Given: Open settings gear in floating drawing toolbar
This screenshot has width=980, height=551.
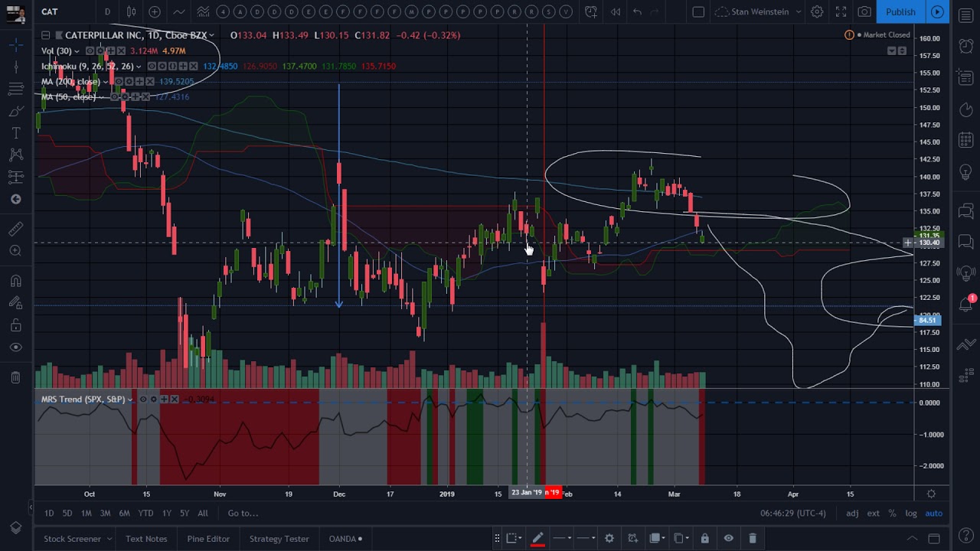Looking at the screenshot, I should 609,539.
